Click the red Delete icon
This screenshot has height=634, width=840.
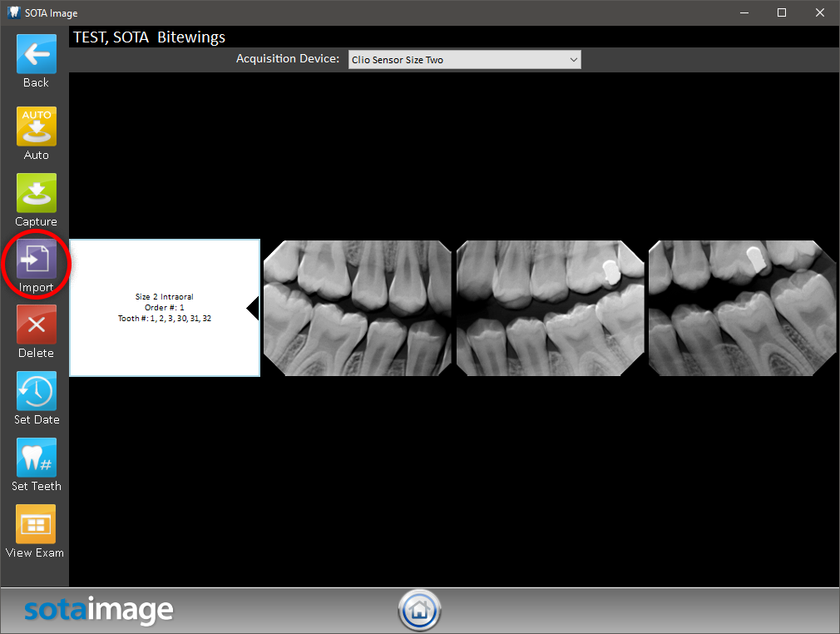[37, 325]
